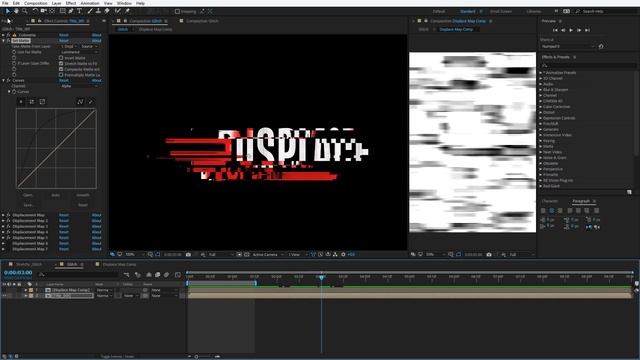Open the Effect menu
Viewport: 640px width, 360px height.
(x=71, y=3)
